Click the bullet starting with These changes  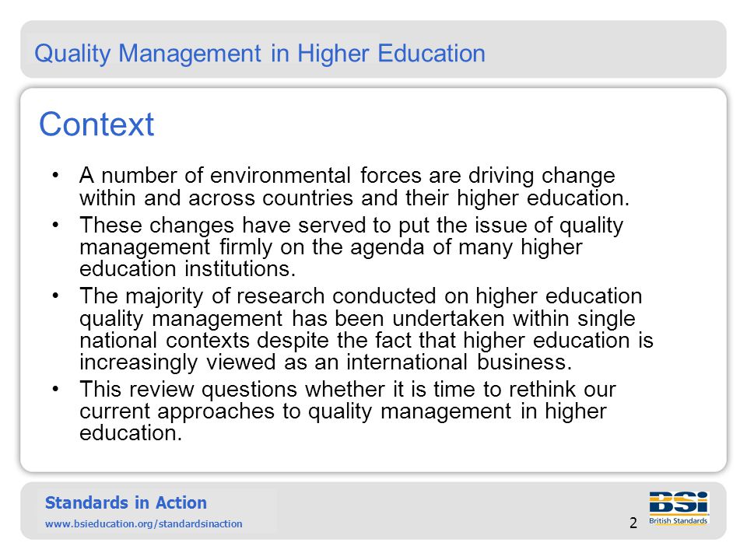pyautogui.click(x=352, y=247)
